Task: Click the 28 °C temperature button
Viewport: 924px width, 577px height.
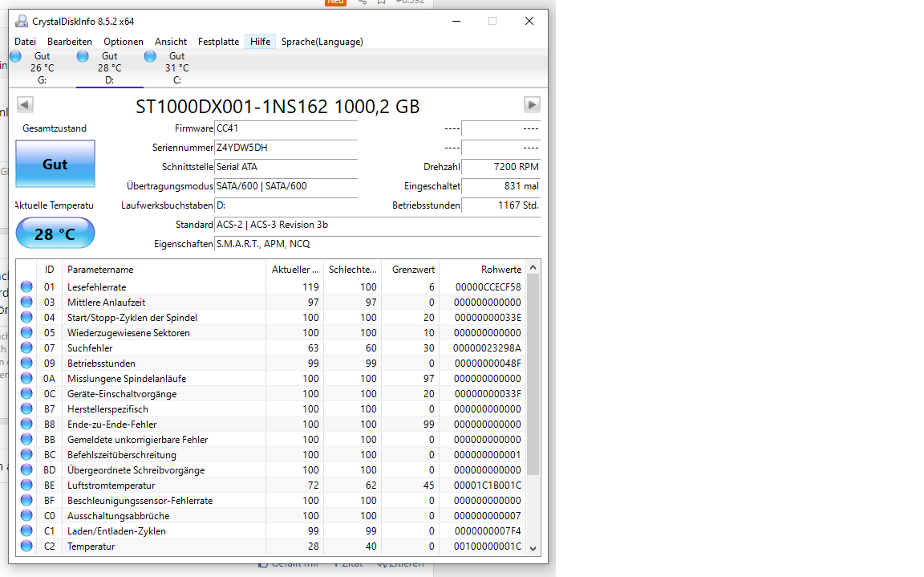Action: [55, 234]
